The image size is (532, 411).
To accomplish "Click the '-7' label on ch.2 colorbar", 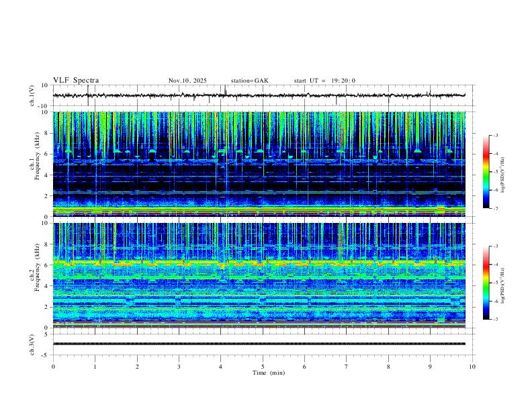I will pos(495,320).
